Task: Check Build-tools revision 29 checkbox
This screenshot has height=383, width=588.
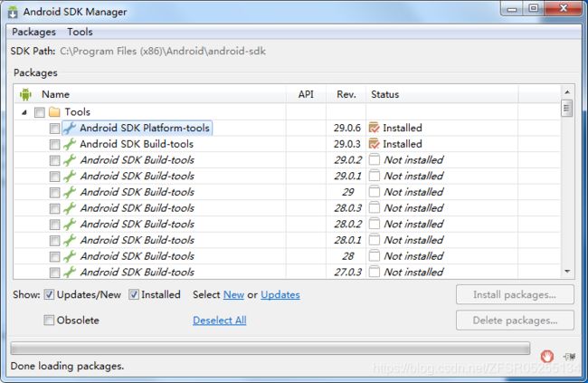Action: coord(54,193)
